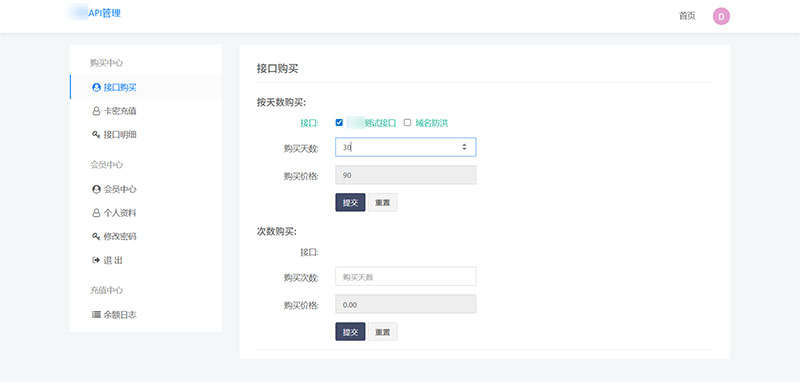Click the 接口购买 sidebar icon

(x=96, y=87)
